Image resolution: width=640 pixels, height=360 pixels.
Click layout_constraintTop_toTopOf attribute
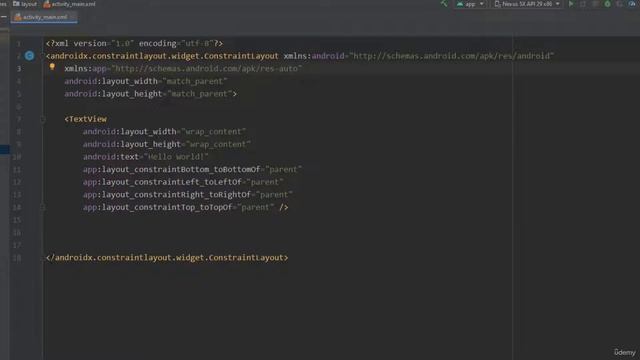coord(158,207)
